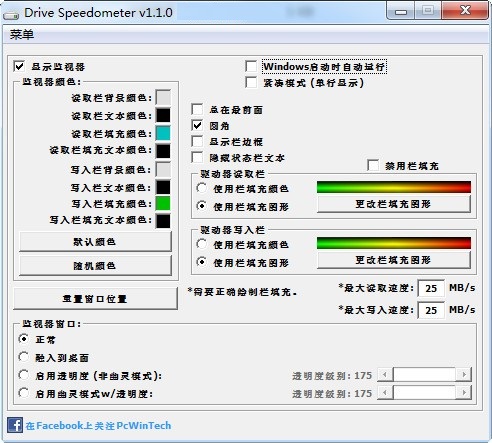Focus the 最大写入速度 input field
The width and height of the screenshot is (492, 443).
coord(431,310)
